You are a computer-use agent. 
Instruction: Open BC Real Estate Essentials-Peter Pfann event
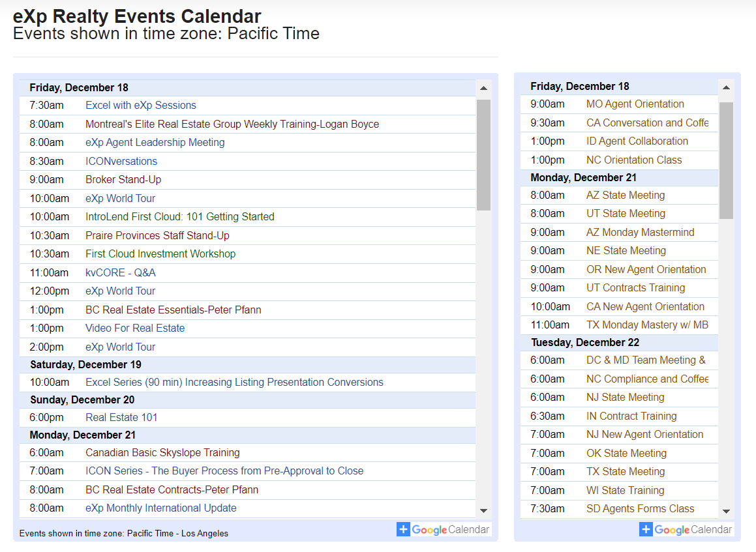[173, 310]
